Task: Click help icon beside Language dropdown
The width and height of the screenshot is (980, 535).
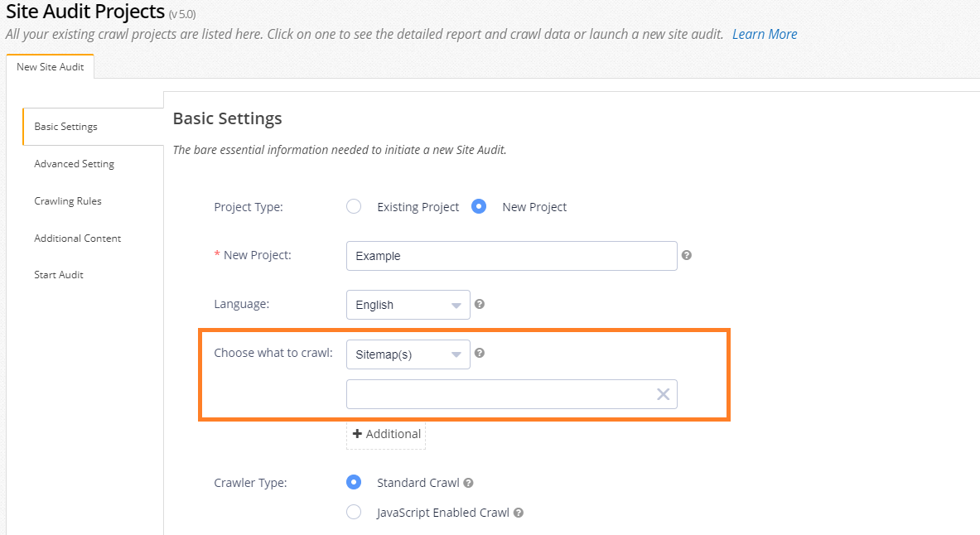Action: (480, 304)
